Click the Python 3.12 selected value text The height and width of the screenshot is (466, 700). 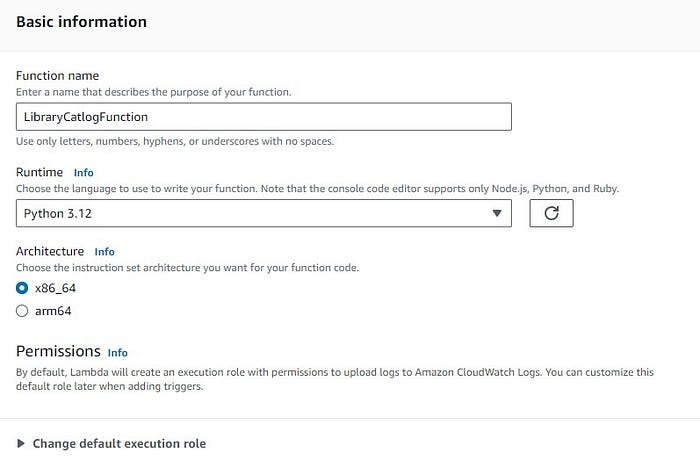click(57, 213)
